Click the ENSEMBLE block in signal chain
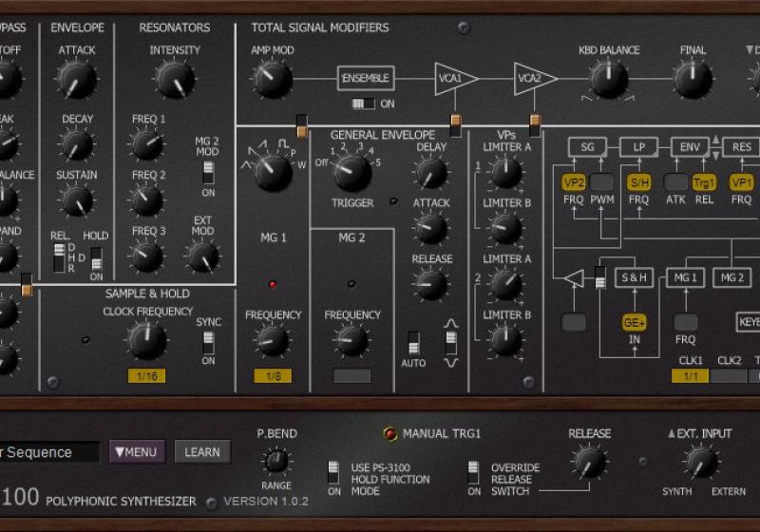Image resolution: width=760 pixels, height=532 pixels. click(x=365, y=79)
